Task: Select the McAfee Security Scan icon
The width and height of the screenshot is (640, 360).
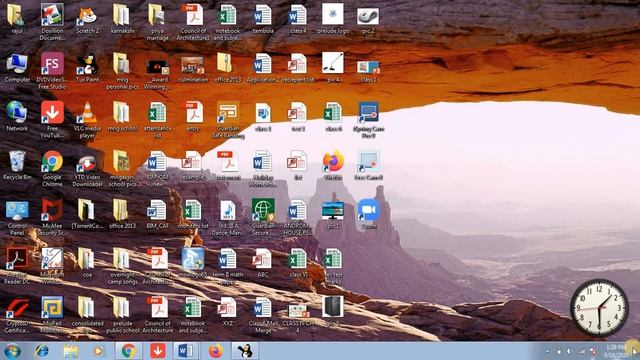Action: (52, 217)
